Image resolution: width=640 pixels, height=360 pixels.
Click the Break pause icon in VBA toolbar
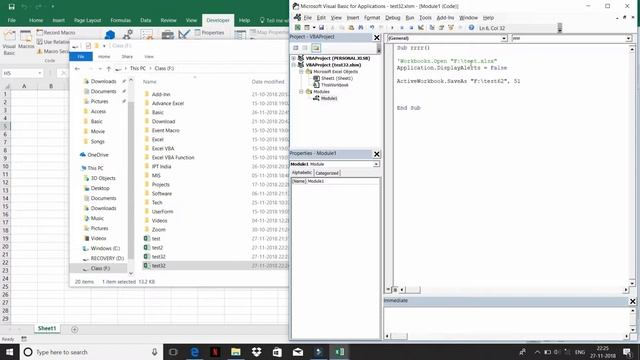click(402, 28)
